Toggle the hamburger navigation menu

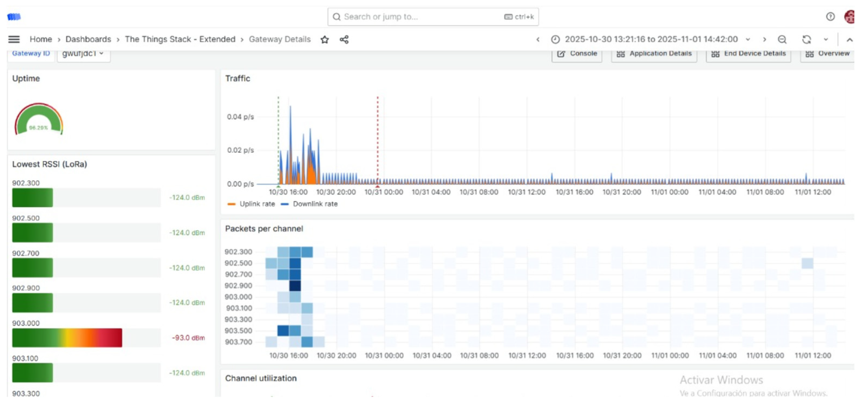point(14,40)
